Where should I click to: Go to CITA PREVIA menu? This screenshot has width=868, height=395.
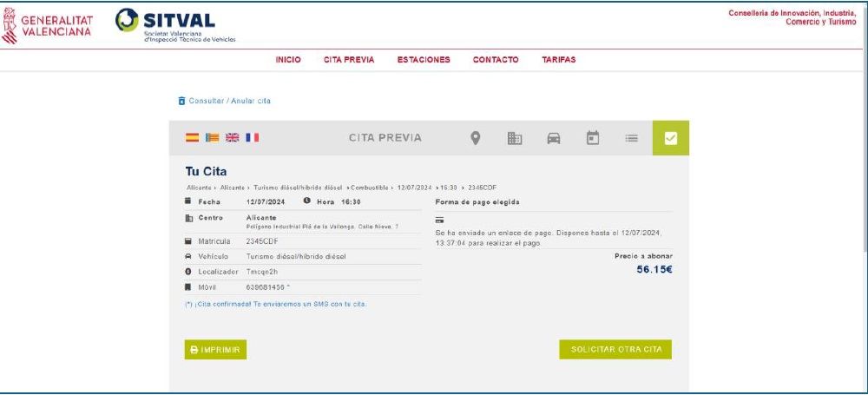(x=349, y=60)
